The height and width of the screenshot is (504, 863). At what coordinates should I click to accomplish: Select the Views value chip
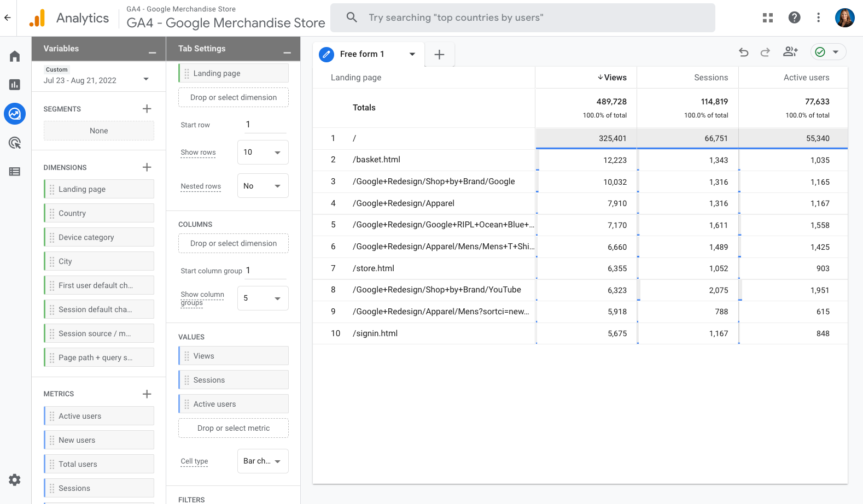pos(234,356)
